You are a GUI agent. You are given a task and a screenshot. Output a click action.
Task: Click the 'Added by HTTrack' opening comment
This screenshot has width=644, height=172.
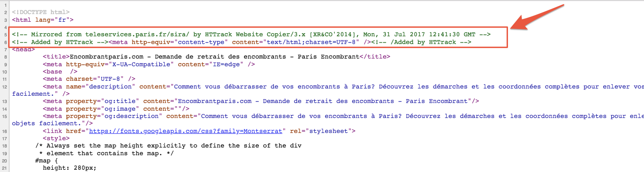pyautogui.click(x=60, y=42)
